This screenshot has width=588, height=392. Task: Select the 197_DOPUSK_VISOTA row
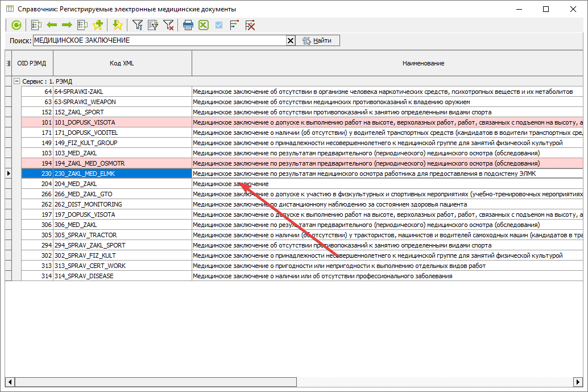point(302,214)
